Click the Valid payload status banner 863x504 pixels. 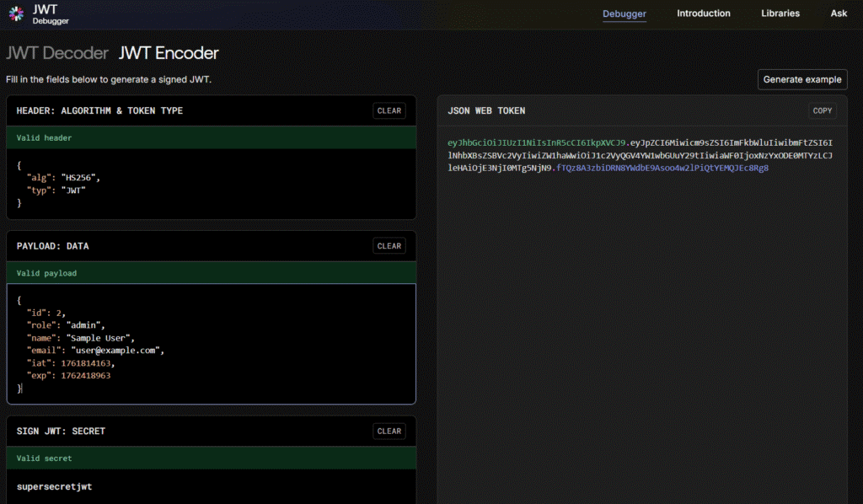211,273
